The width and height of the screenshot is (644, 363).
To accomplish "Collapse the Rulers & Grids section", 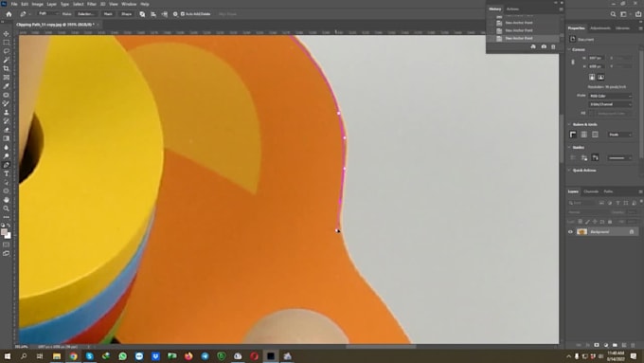I will (569, 124).
